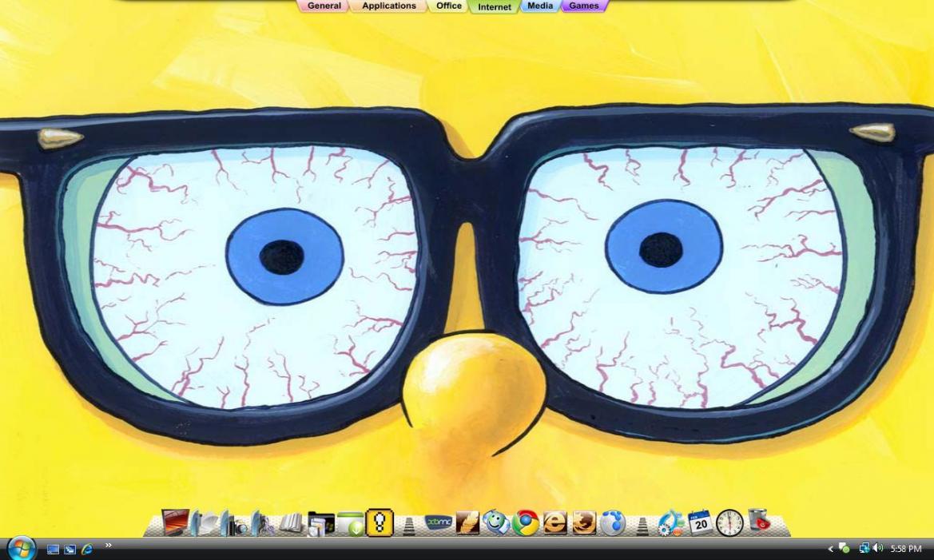Click the green shield tray icon
The image size is (934, 560).
point(844,548)
